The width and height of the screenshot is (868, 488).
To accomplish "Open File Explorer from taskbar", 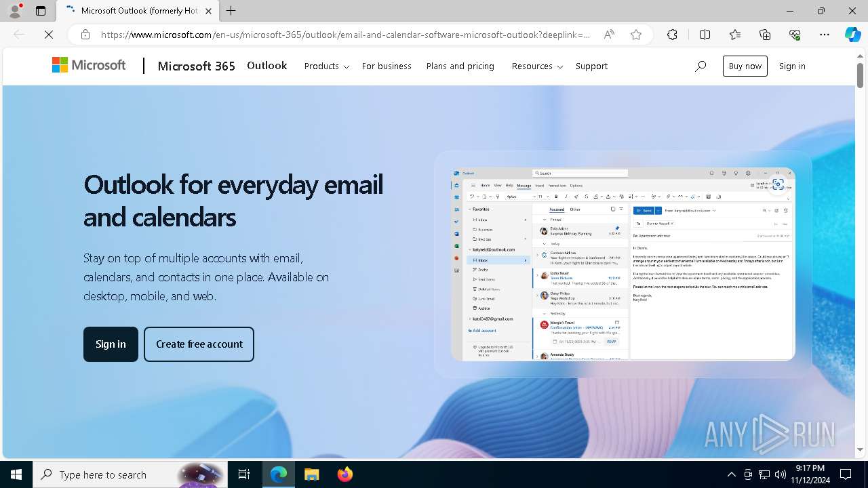I will (x=311, y=474).
